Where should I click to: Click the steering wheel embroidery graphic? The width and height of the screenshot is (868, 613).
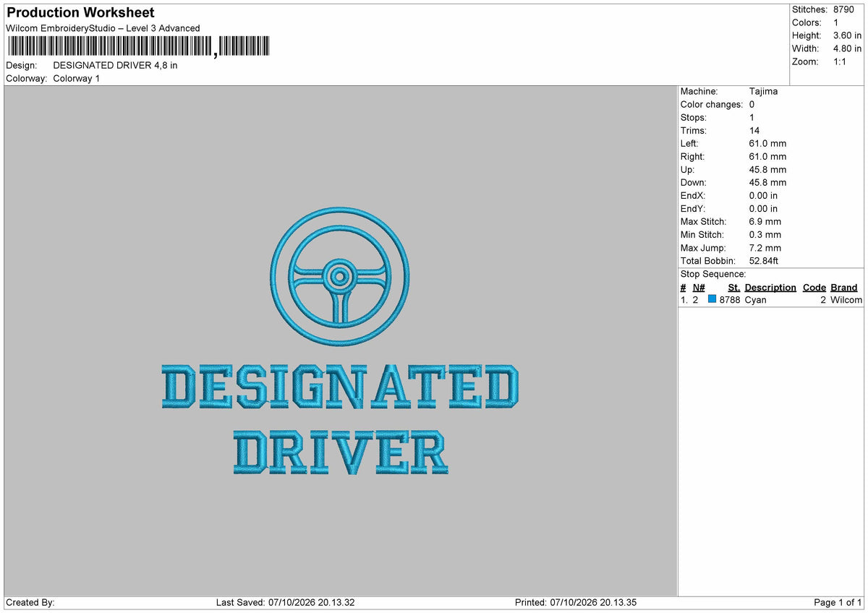(x=340, y=277)
